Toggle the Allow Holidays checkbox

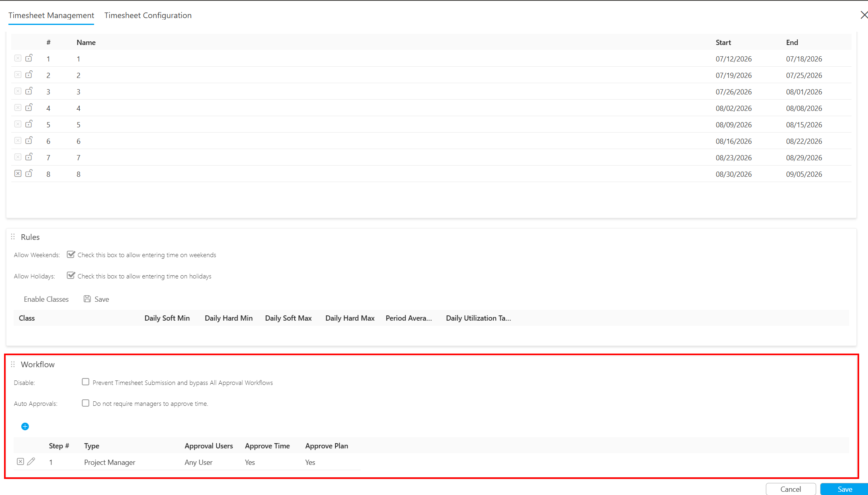[71, 276]
